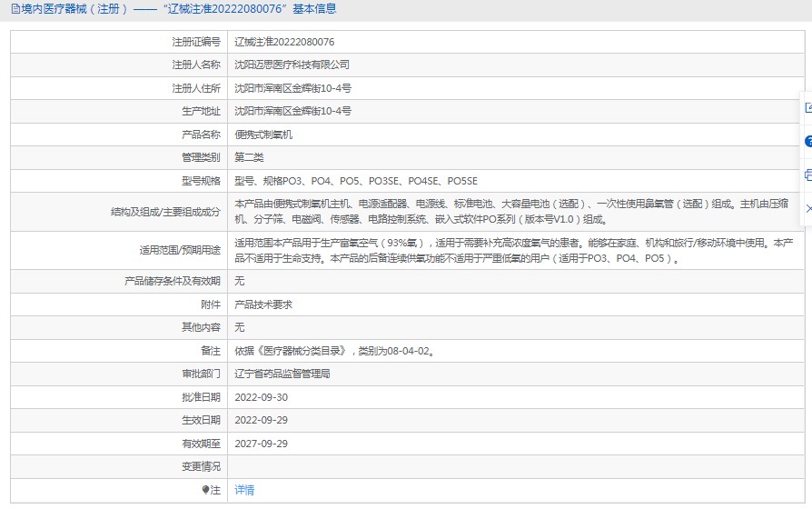
Task: Click the 其他内容 row label
Action: [x=201, y=327]
